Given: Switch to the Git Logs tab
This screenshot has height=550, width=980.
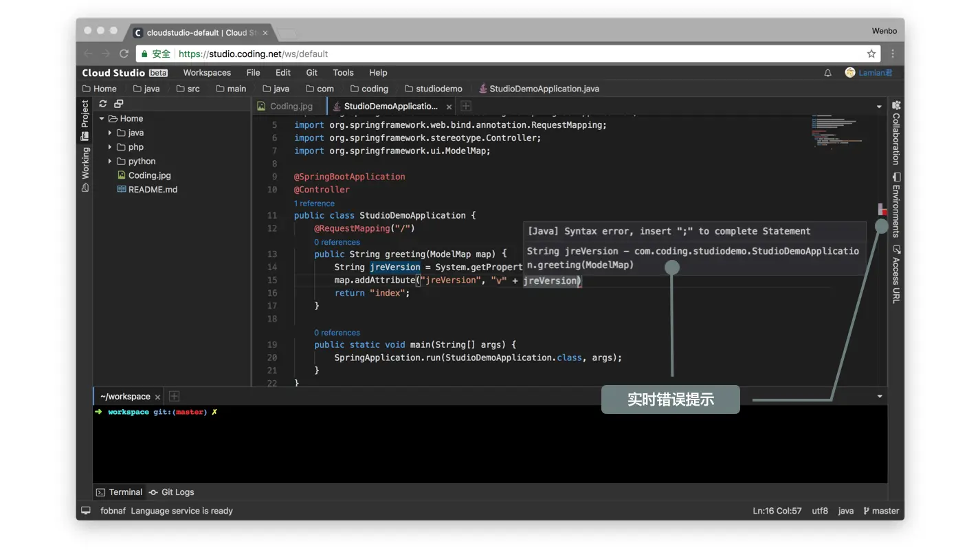Looking at the screenshot, I should click(x=172, y=492).
